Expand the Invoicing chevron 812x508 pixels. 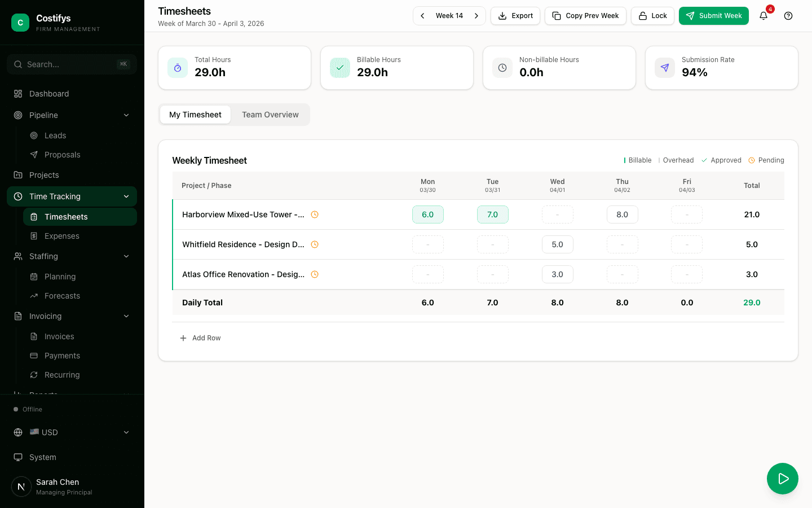126,316
